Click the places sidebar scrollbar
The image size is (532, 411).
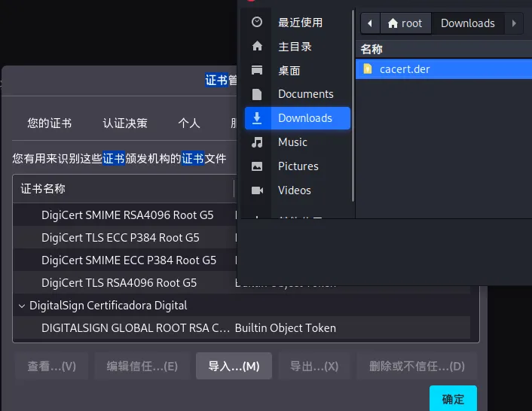353,105
